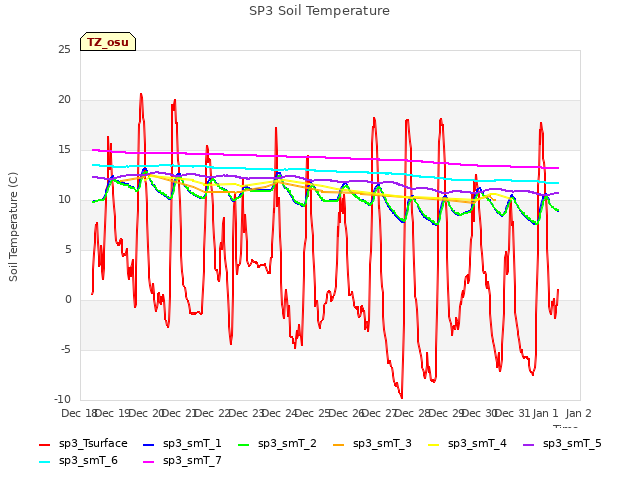Click the SP3 Soil Temperature chart title

click(319, 11)
